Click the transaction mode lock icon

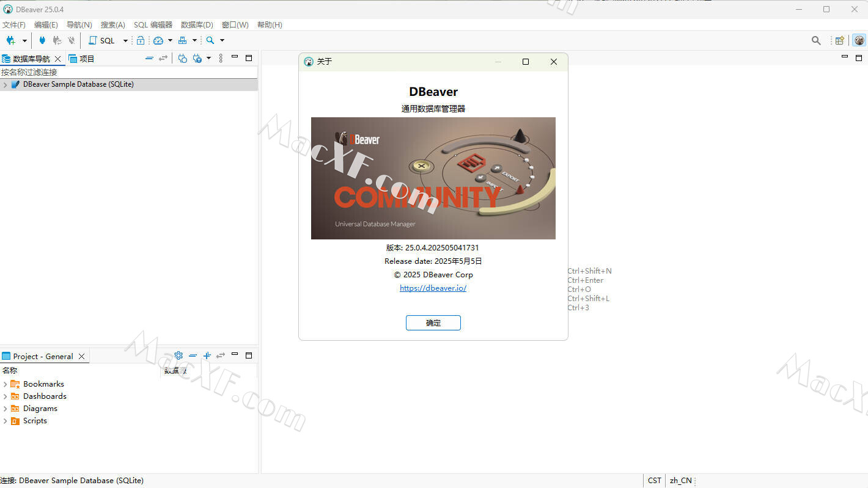click(141, 40)
